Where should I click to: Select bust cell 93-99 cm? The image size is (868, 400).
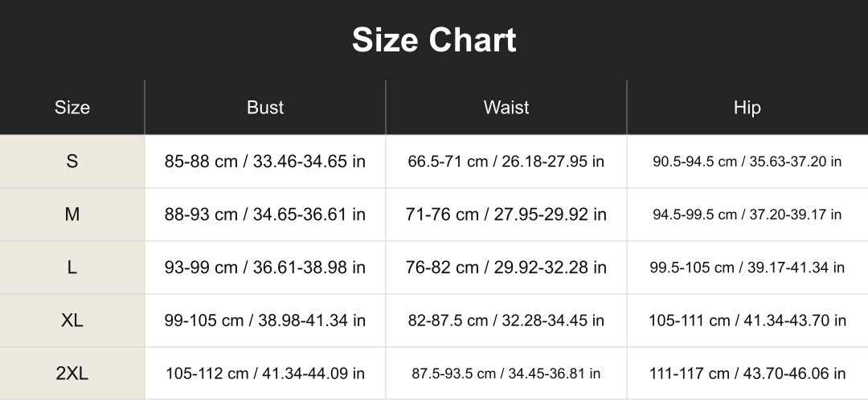click(265, 267)
